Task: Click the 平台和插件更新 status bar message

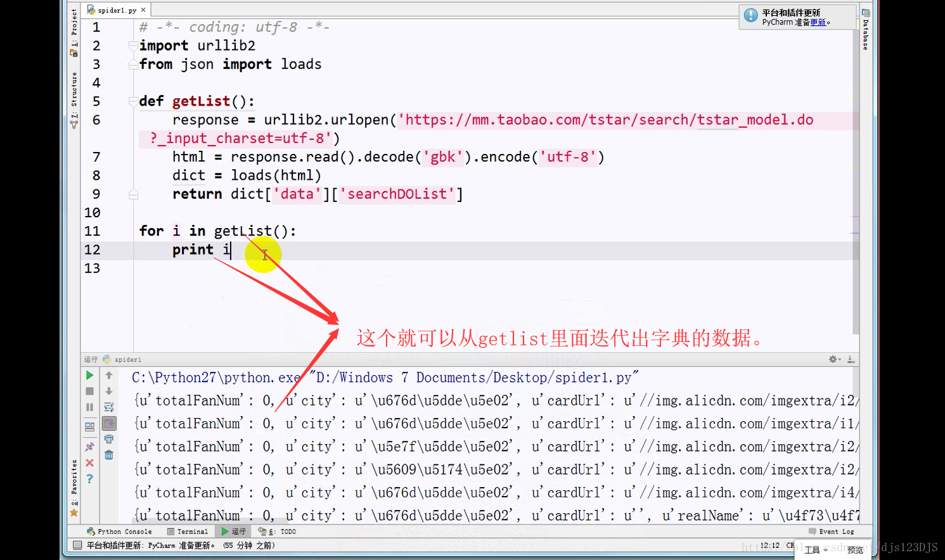Action: [181, 545]
